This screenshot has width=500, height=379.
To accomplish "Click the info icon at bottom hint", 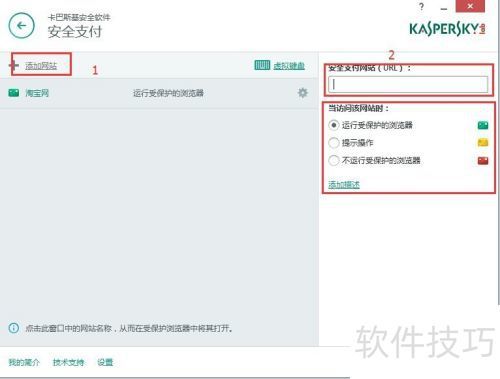I will [x=14, y=328].
